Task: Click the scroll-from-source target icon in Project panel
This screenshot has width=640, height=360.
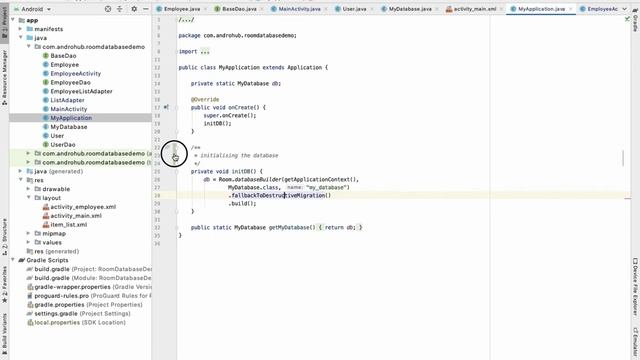Action: click(108, 9)
